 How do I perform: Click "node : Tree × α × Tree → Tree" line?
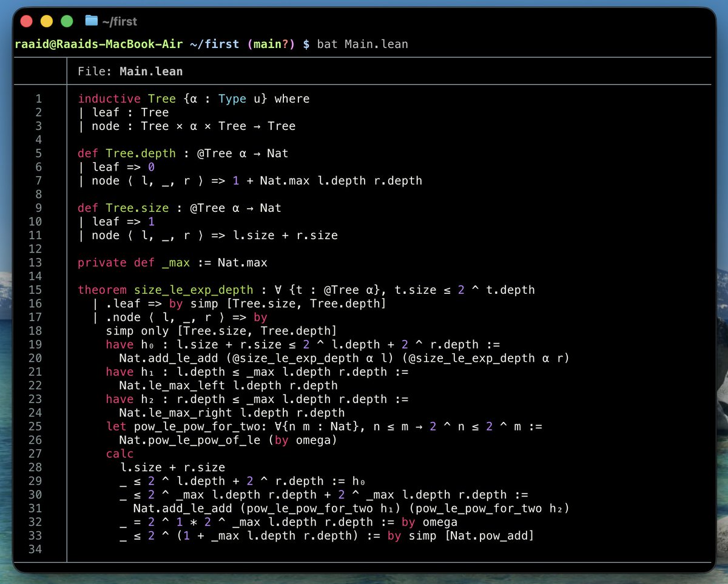coord(194,126)
